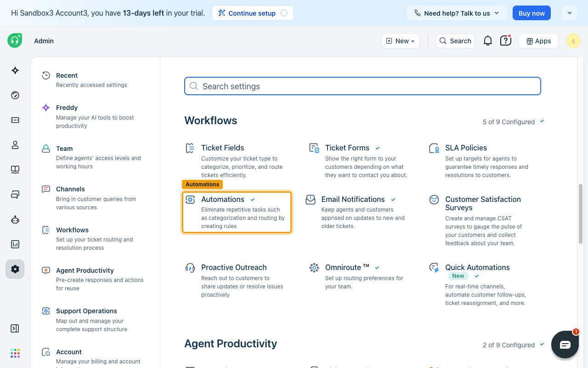The image size is (588, 368).
Task: Expand Need help? Talk to us dropdown
Action: pos(457,13)
